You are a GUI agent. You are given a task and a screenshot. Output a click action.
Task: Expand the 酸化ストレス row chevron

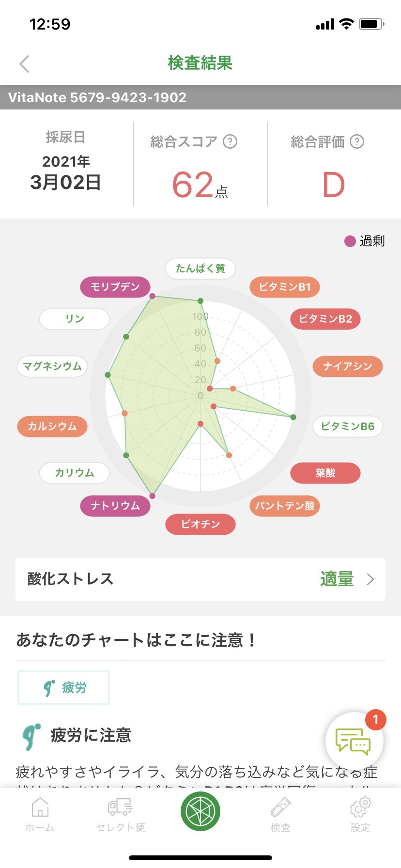[x=370, y=579]
